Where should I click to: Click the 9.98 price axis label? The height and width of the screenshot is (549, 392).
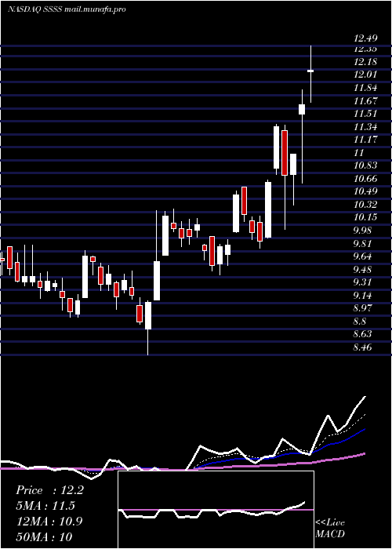(x=363, y=231)
